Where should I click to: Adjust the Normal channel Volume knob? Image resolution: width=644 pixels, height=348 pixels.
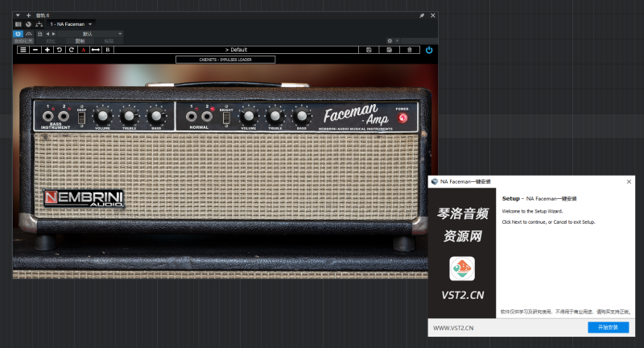248,116
